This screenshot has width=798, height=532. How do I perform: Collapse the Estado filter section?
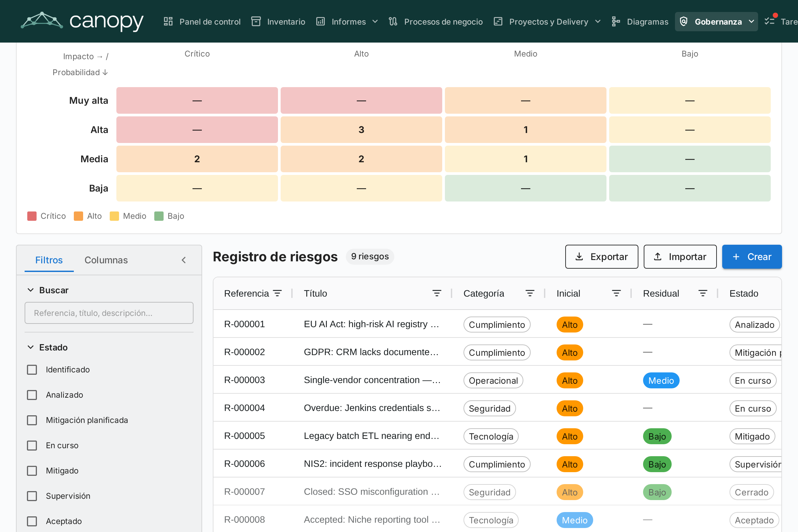[31, 347]
